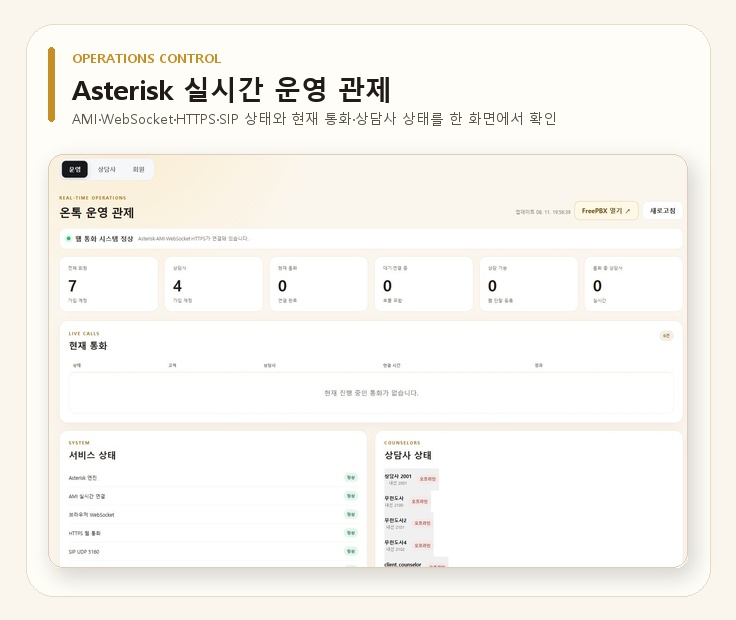This screenshot has height=620, width=736.
Task: Click the 브라우저 WebSocket service row
Action: 213,515
